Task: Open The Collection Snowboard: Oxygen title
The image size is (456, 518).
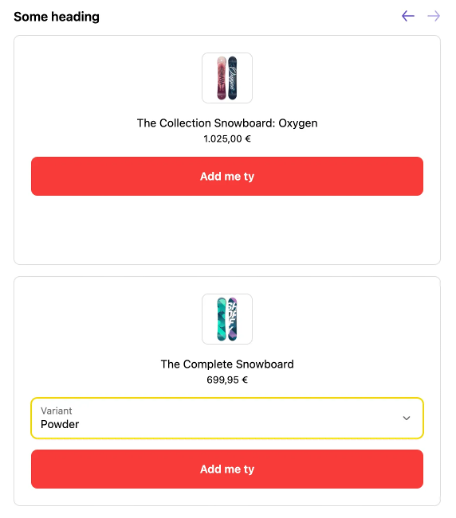Action: point(227,123)
